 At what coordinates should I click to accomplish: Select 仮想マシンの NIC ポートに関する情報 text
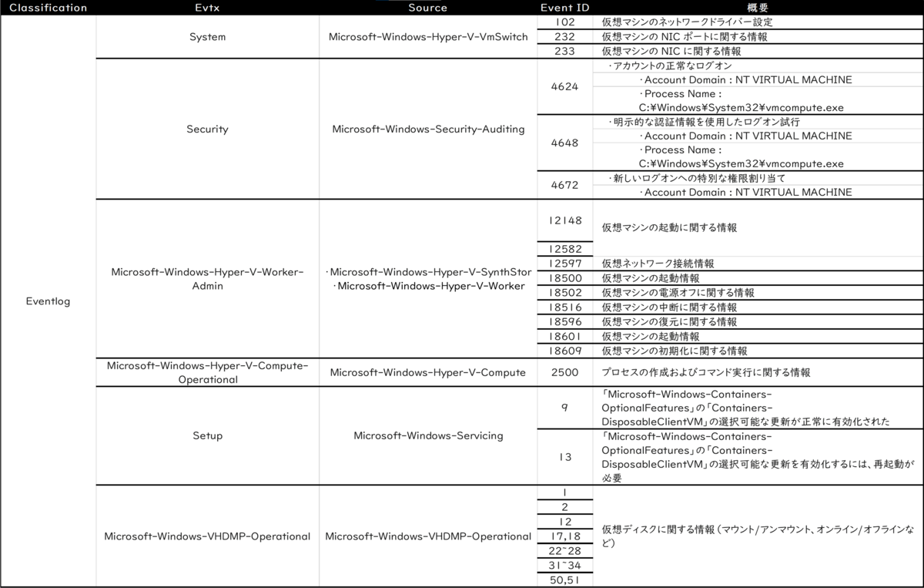tap(684, 36)
